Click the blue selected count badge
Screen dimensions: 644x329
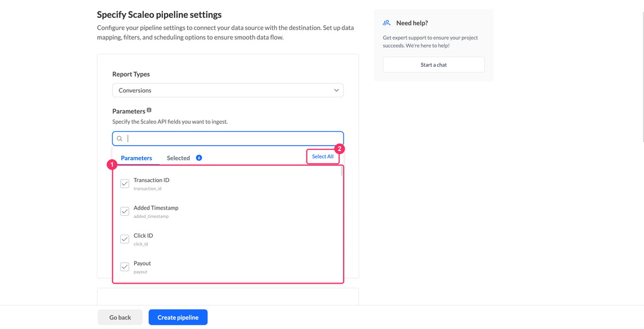point(199,158)
